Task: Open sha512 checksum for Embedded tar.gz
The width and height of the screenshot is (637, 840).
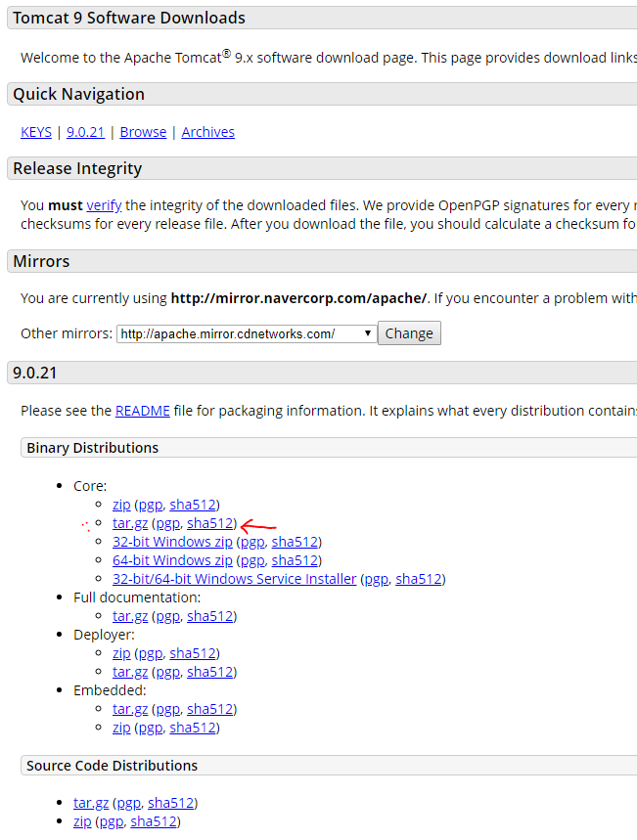Action: pyautogui.click(x=210, y=709)
